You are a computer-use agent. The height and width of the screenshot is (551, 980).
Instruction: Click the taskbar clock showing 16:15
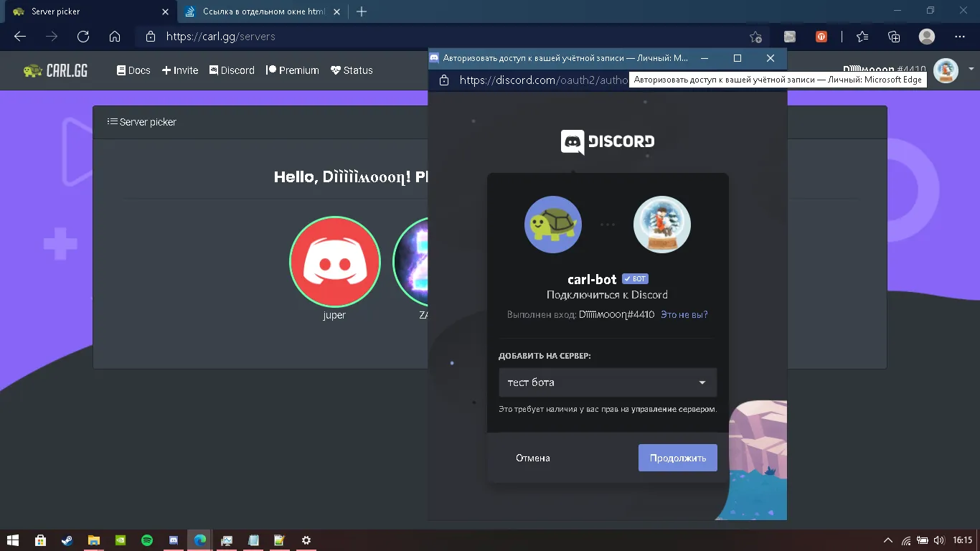click(x=962, y=540)
